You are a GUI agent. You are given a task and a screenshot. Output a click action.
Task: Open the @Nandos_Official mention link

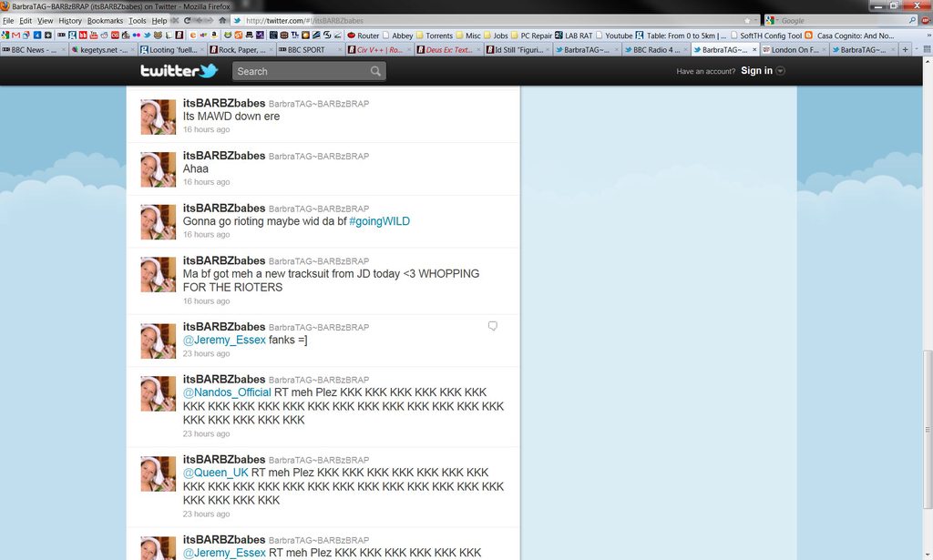[227, 392]
